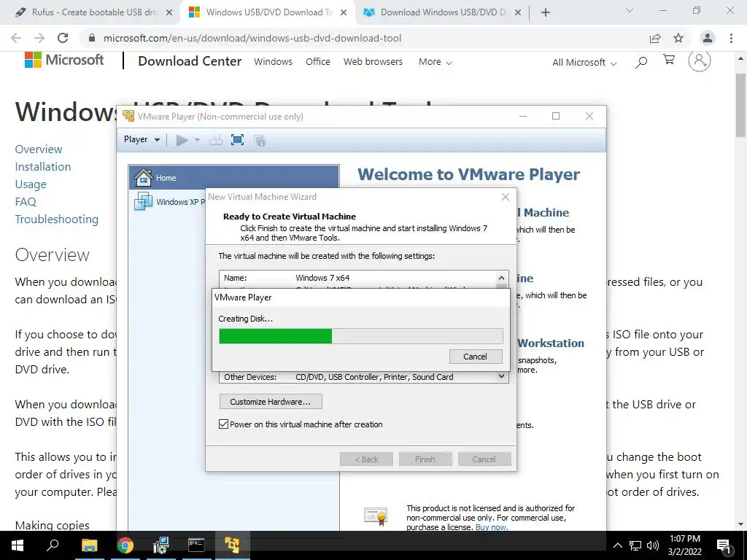Open the Command Prompt taskbar icon
This screenshot has height=560, width=747.
(x=196, y=545)
